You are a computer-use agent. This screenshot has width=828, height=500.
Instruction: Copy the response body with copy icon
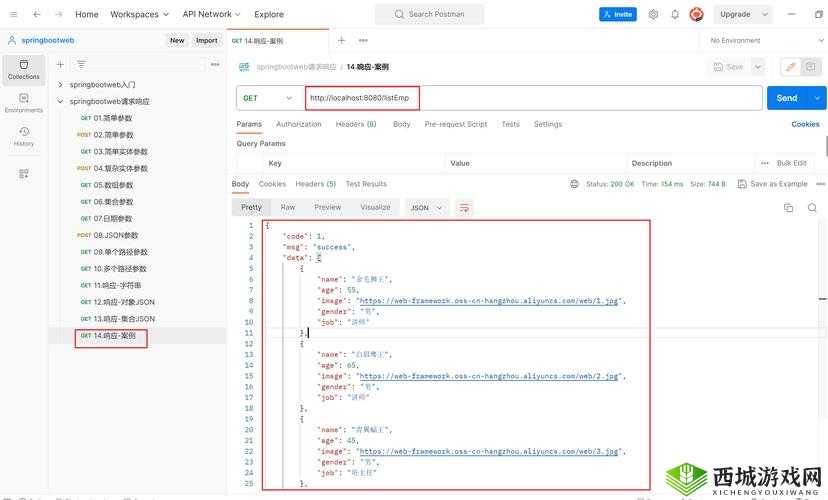pos(788,207)
